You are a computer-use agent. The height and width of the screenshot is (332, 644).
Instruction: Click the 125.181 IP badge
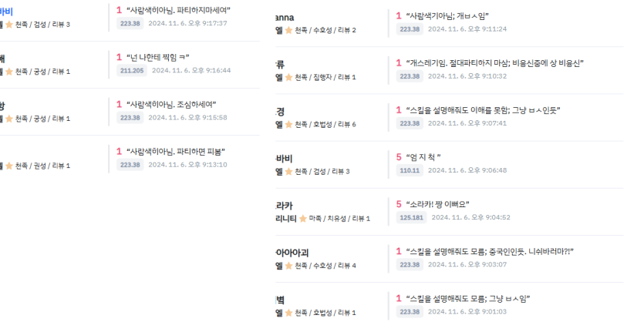point(412,217)
